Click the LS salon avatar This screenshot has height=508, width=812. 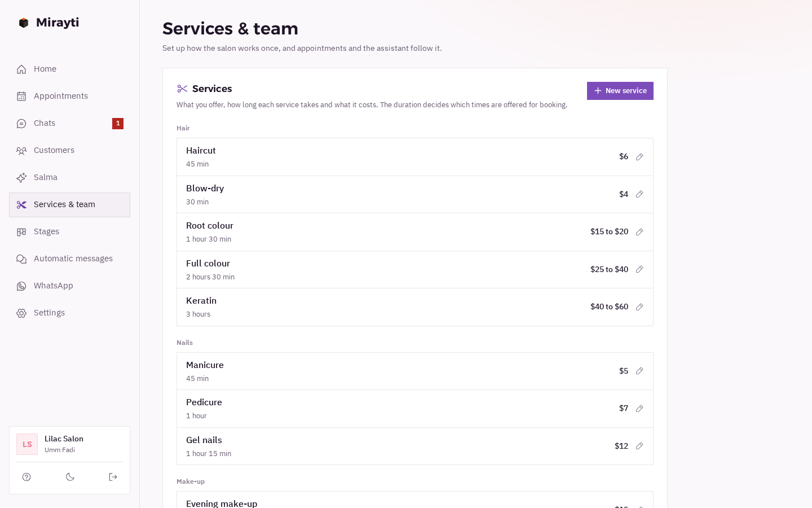pyautogui.click(x=27, y=444)
